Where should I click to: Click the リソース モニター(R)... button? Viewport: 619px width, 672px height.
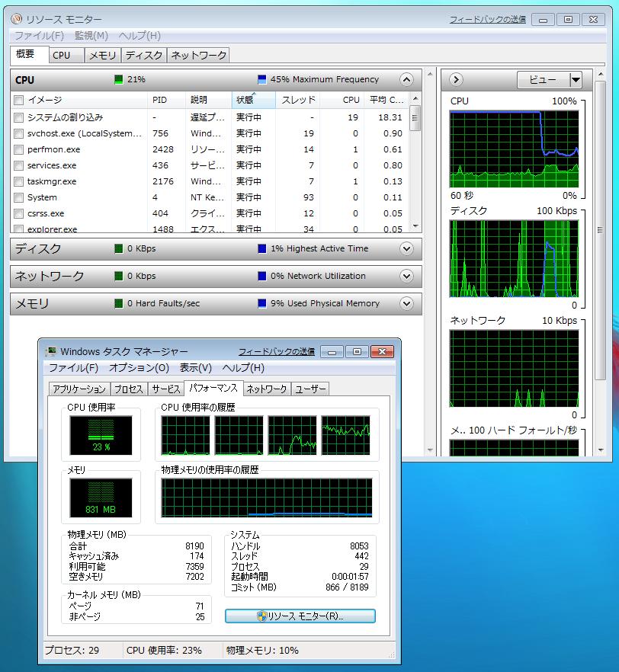[300, 616]
